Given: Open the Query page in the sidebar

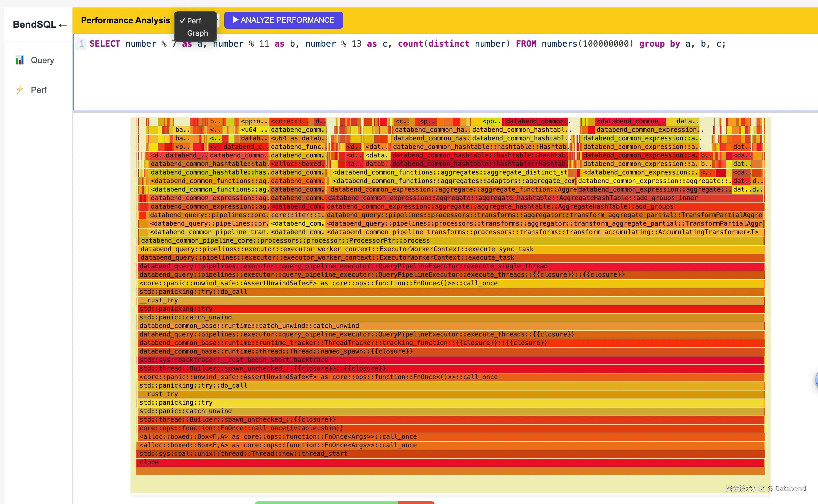Looking at the screenshot, I should coord(42,60).
